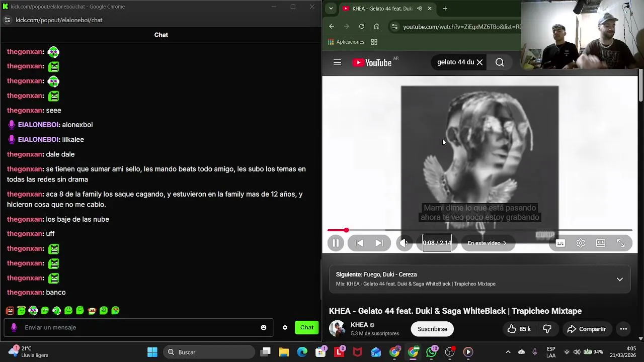
Task: Open YouTube player settings gear
Action: (581, 243)
